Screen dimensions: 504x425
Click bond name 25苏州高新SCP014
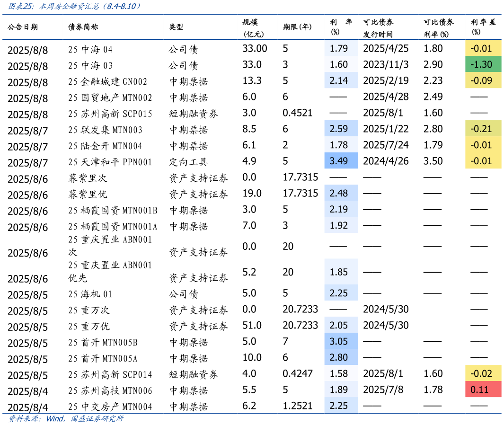[110, 374]
